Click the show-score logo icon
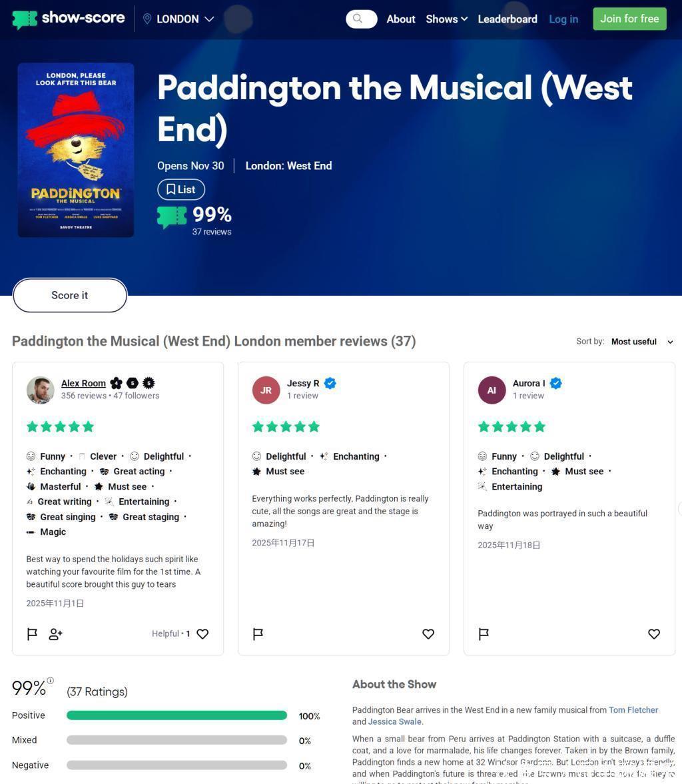Screen dimensions: 682x784 [25, 19]
